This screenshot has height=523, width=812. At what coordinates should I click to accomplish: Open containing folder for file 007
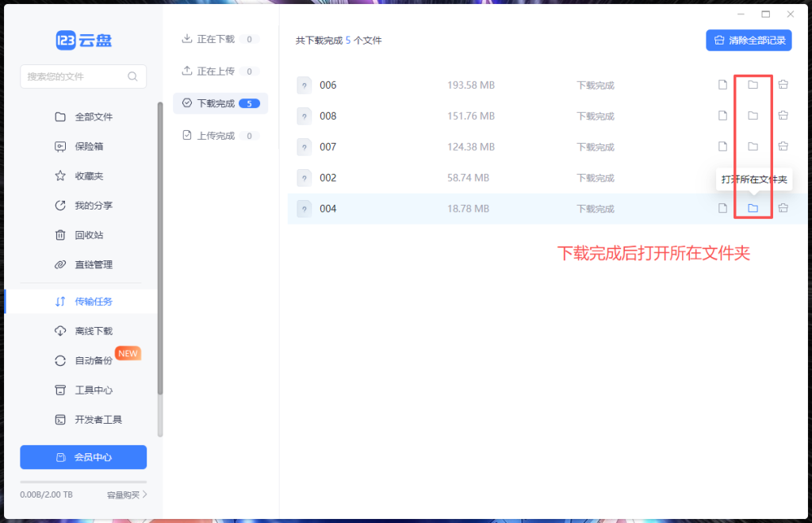[x=753, y=147]
